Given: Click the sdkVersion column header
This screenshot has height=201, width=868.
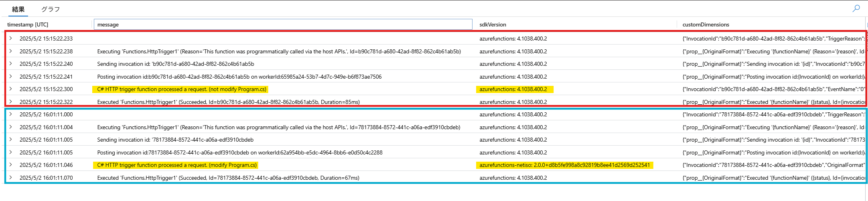Looking at the screenshot, I should click(493, 24).
